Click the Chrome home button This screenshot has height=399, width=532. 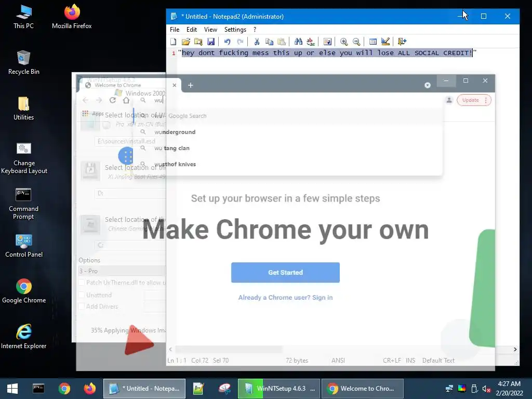[126, 100]
